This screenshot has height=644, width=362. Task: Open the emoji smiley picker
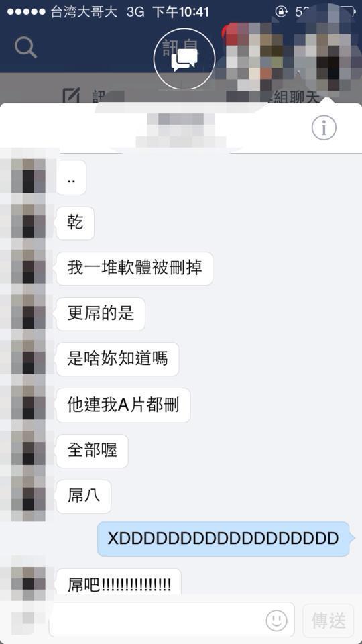276,620
